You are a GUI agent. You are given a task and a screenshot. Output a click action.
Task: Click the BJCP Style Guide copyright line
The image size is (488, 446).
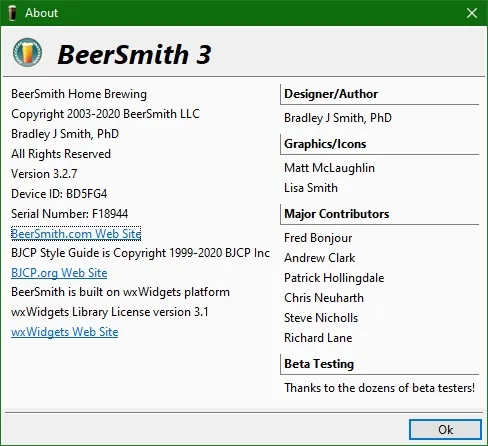[140, 253]
